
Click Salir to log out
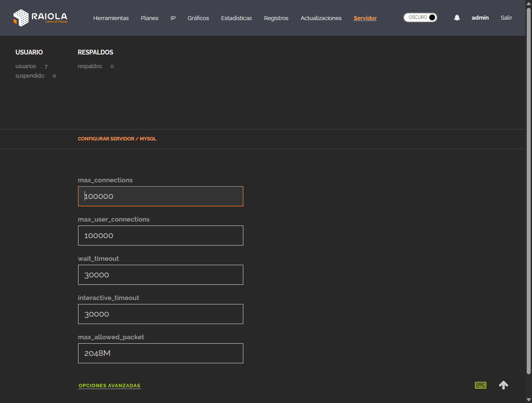[x=506, y=18]
